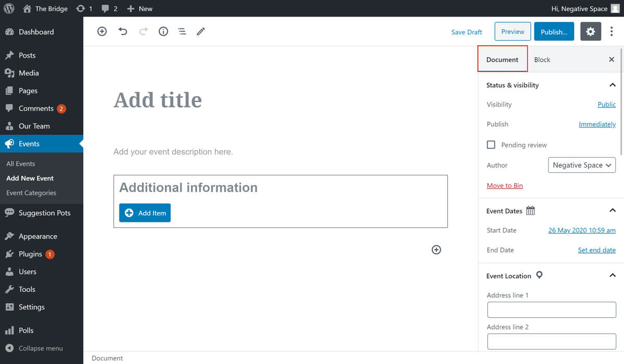624x364 pixels.
Task: Click the Address line 1 field
Action: [x=551, y=309]
